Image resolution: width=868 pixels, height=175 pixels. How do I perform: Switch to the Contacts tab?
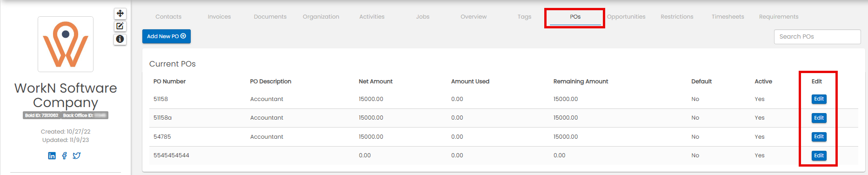tap(168, 17)
